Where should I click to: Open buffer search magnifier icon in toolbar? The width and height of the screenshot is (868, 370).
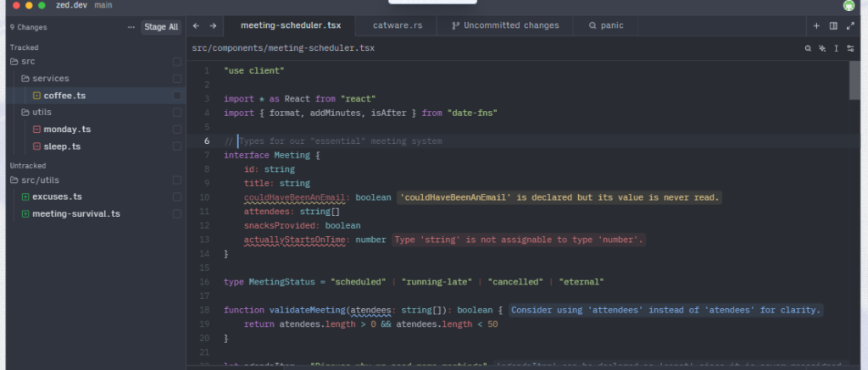[x=808, y=48]
